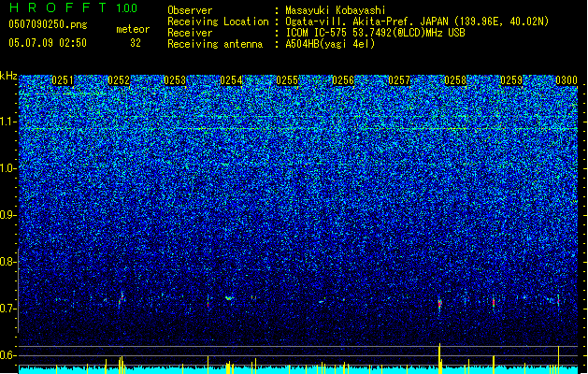Click the 0.6 kHz axis label
Image resolution: width=588 pixels, height=374 pixels.
(x=7, y=355)
